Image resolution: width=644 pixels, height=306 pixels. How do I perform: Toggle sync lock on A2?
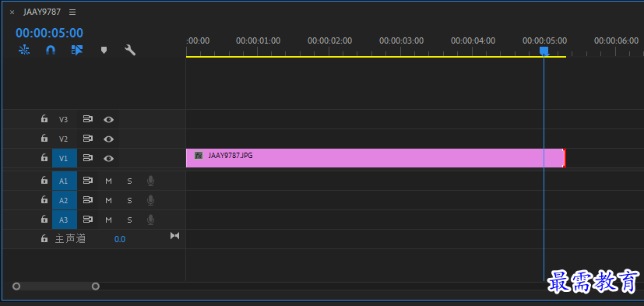[88, 199]
